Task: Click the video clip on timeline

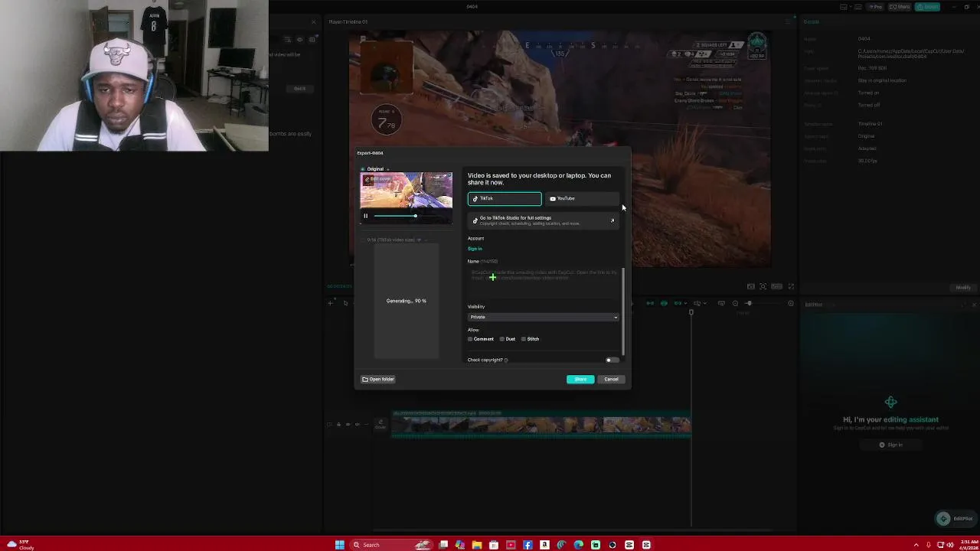Action: [541, 426]
